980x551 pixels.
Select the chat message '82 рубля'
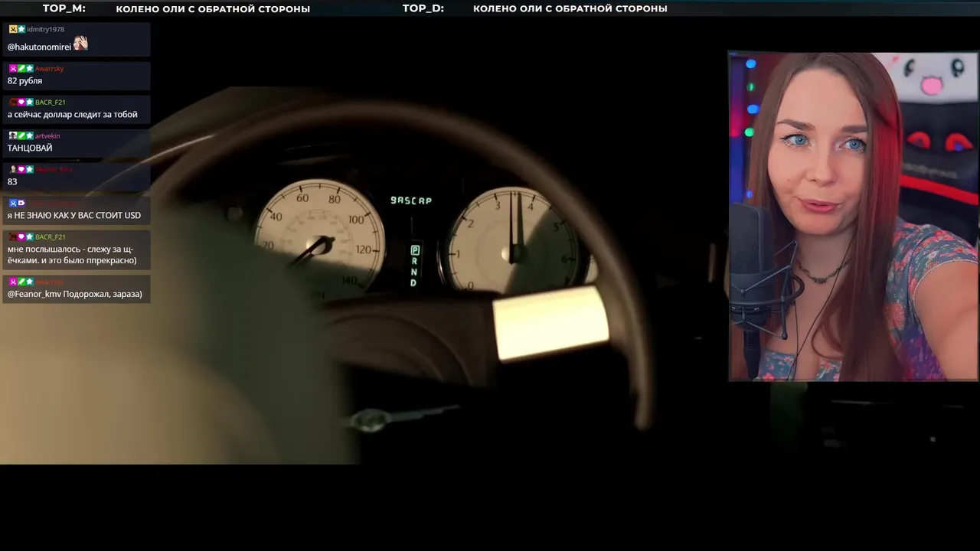tap(24, 80)
